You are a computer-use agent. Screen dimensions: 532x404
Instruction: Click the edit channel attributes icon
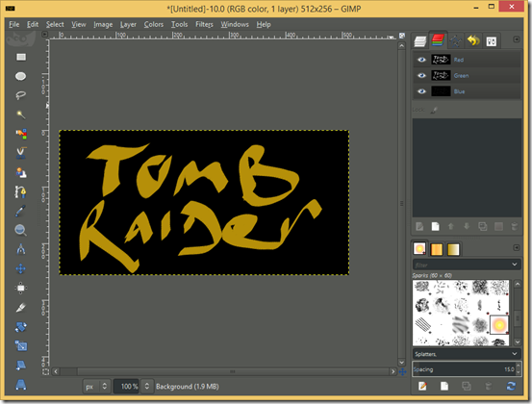419,226
